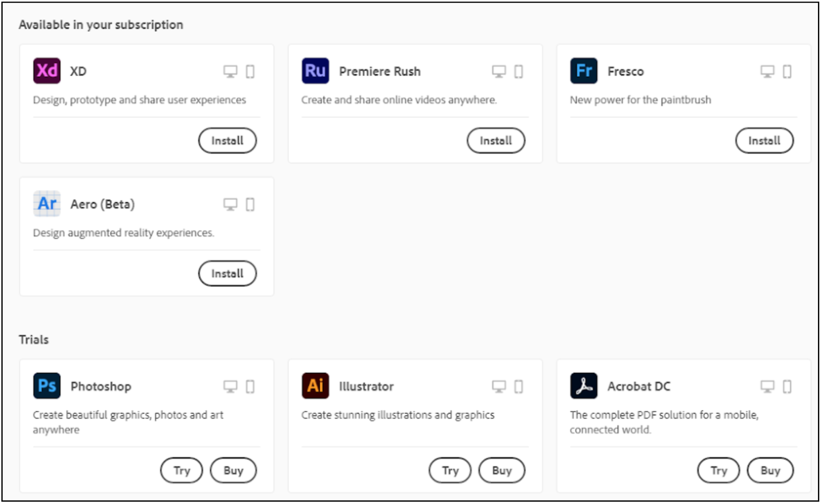Image resolution: width=822 pixels, height=504 pixels.
Task: Click the Fresco app icon
Action: 584,71
